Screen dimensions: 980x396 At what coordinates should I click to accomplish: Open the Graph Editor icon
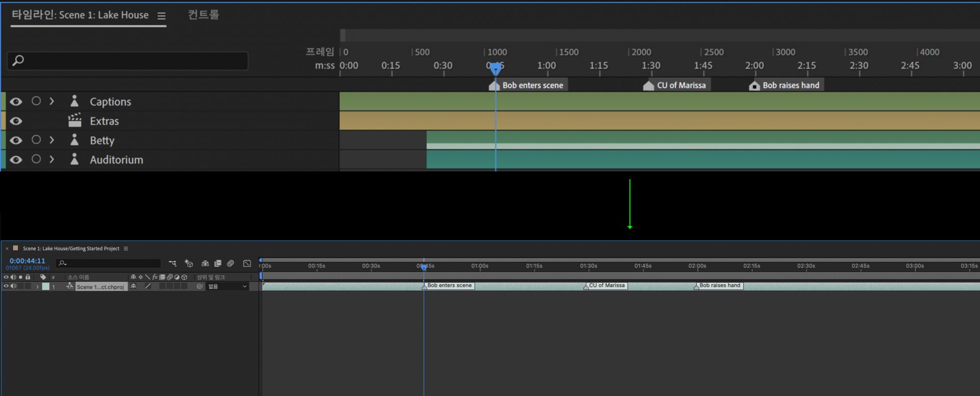(247, 263)
